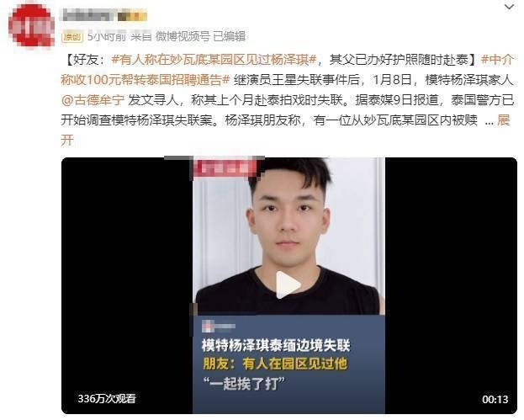Click the blurred red banner atop video
Image resolution: width=524 pixels, height=420 pixels.
point(226,167)
